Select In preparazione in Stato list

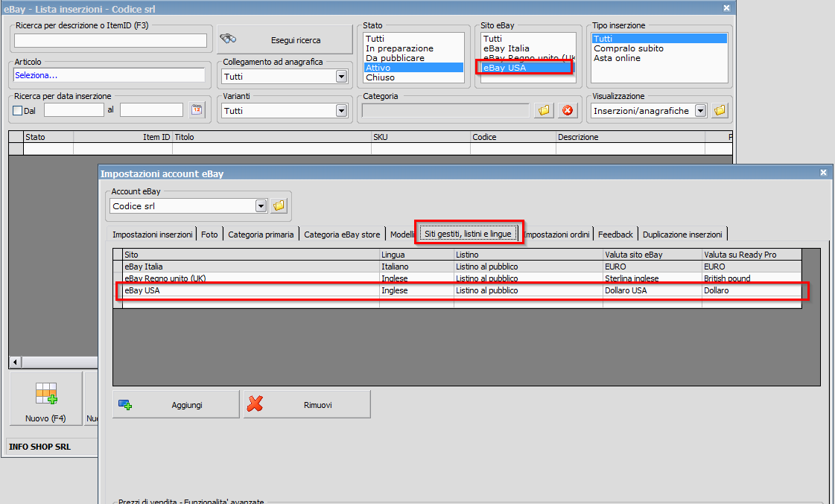coord(413,48)
